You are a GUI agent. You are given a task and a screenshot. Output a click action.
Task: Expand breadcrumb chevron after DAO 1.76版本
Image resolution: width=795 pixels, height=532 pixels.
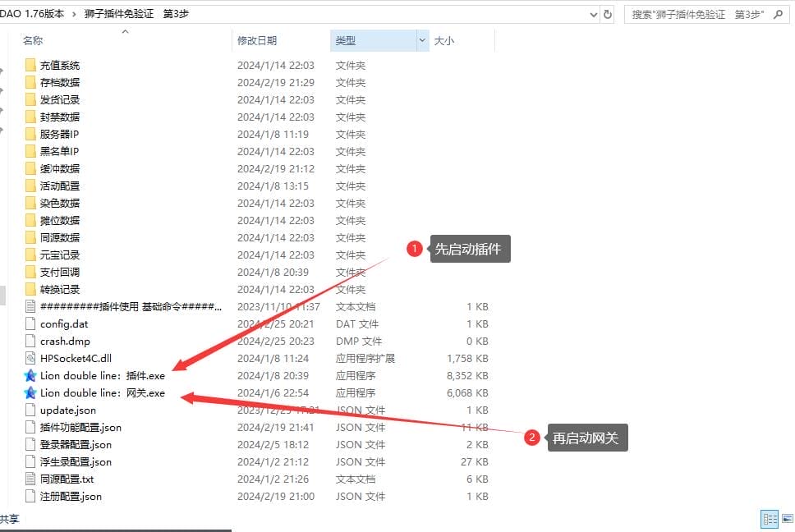click(x=74, y=14)
